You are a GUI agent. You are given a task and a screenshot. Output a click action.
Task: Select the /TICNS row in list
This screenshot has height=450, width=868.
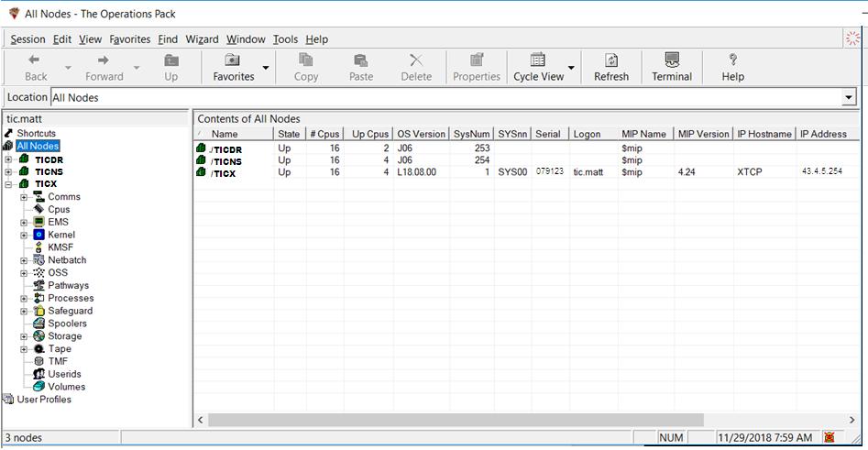click(x=225, y=160)
